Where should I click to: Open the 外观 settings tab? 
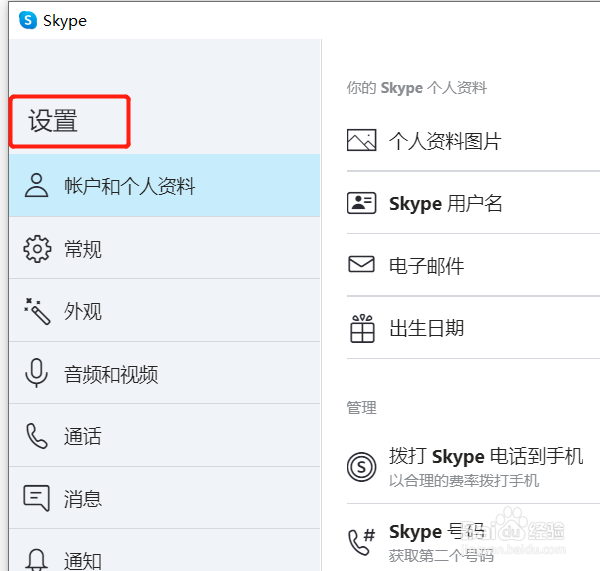point(165,310)
